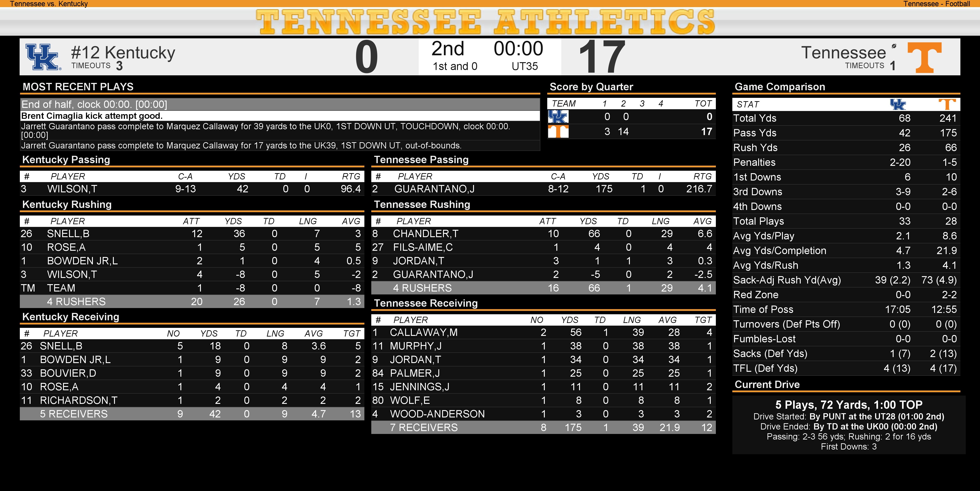Click the Current Drive summary box

[848, 425]
